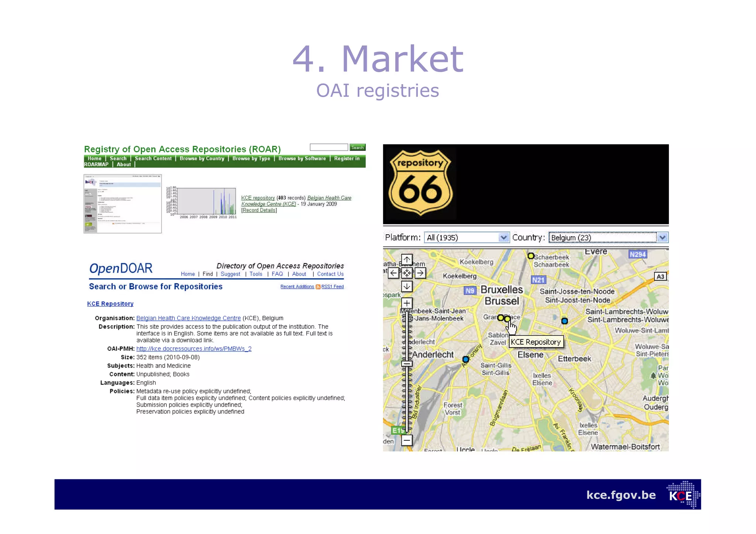This screenshot has height=534, width=756.
Task: Select the yellow marker near Schaerbeek
Action: click(x=530, y=256)
